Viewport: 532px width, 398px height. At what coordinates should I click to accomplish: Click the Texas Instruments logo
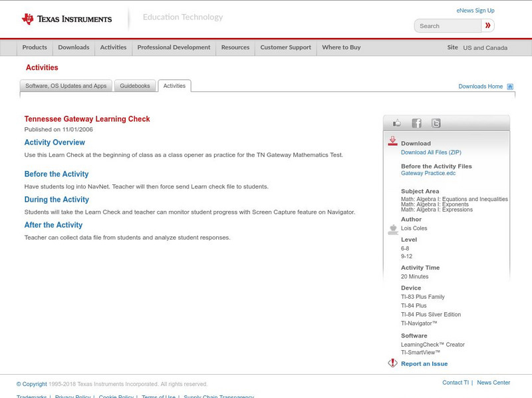66,19
